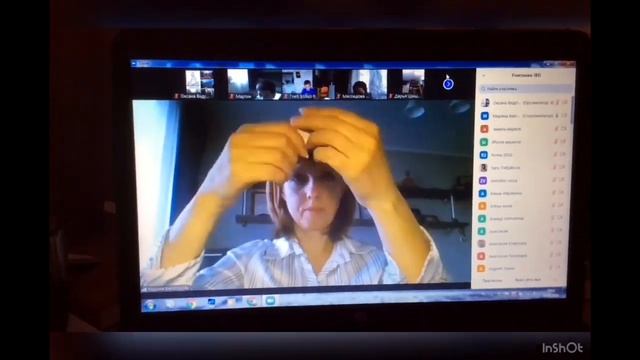Click the blue KJ avatar participant
The height and width of the screenshot is (360, 640).
pyautogui.click(x=484, y=155)
